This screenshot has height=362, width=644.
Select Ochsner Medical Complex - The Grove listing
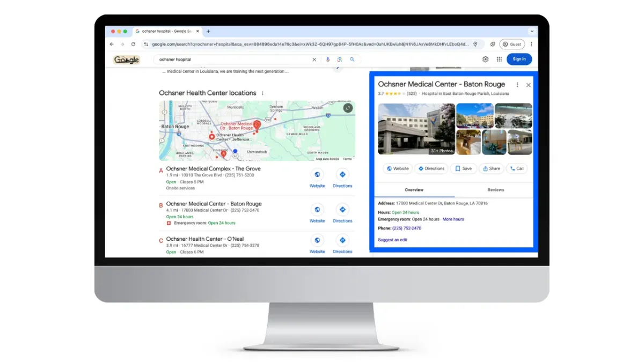[213, 168]
